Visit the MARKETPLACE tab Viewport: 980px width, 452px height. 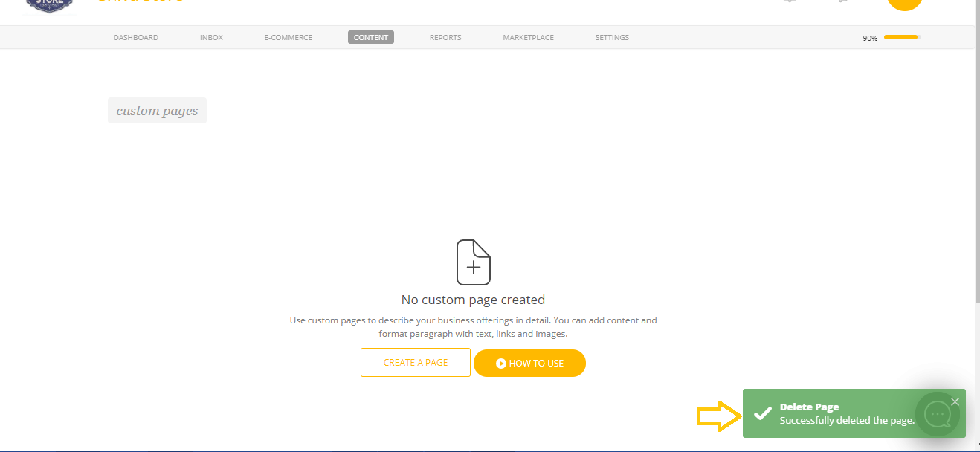click(528, 37)
